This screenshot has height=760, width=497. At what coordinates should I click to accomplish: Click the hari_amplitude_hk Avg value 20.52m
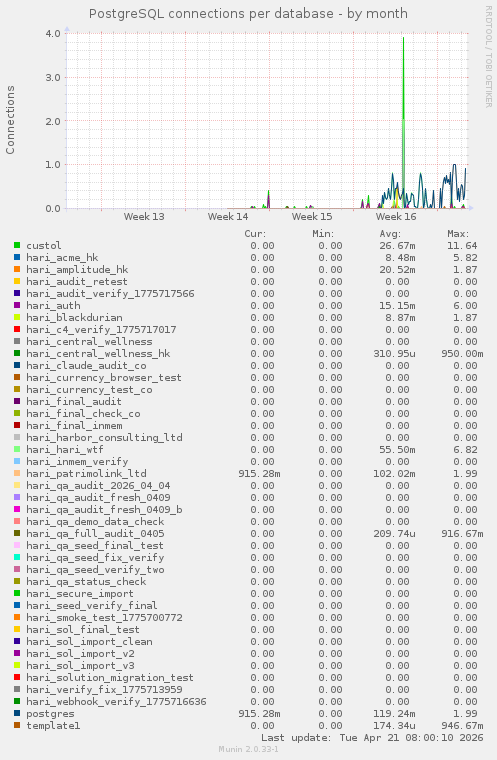[x=397, y=269]
